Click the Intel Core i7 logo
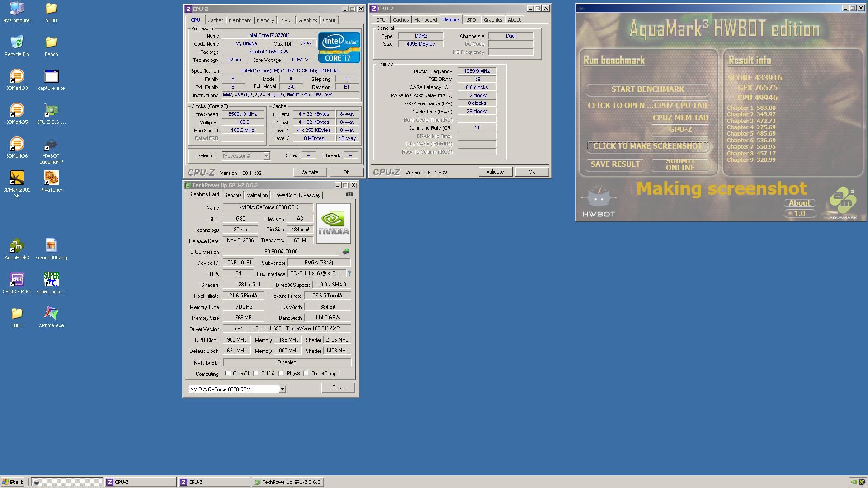 339,47
